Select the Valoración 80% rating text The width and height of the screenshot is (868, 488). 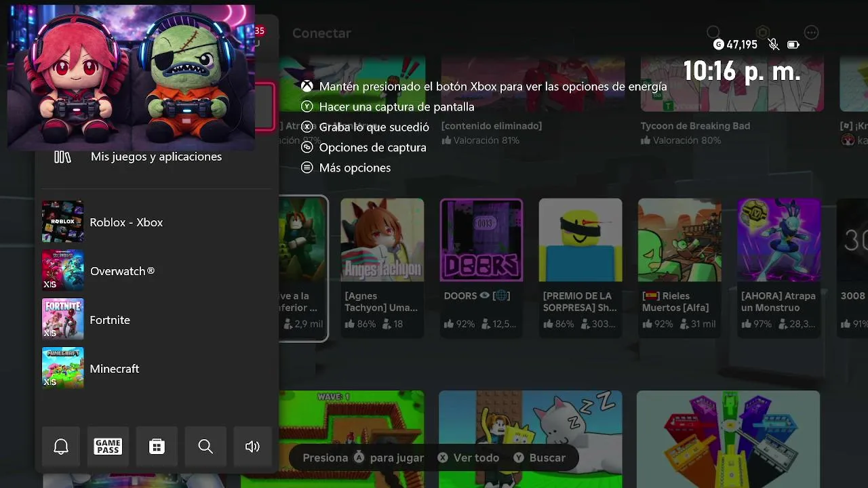[680, 140]
